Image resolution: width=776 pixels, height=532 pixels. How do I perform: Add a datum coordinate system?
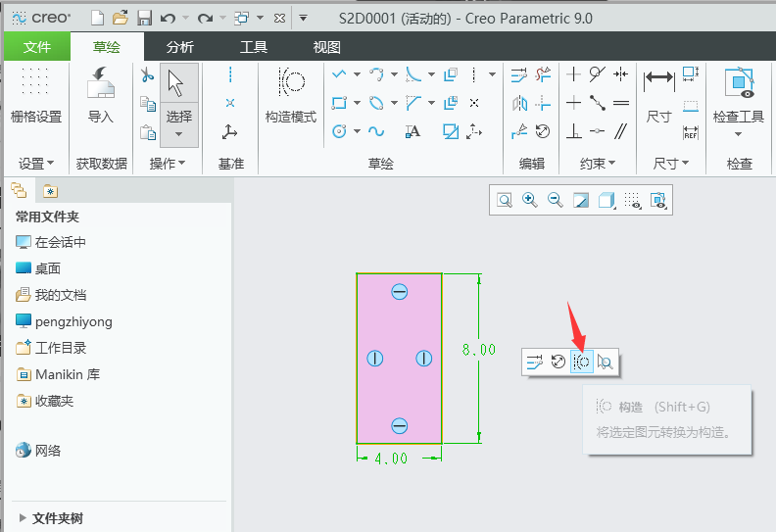pyautogui.click(x=229, y=132)
